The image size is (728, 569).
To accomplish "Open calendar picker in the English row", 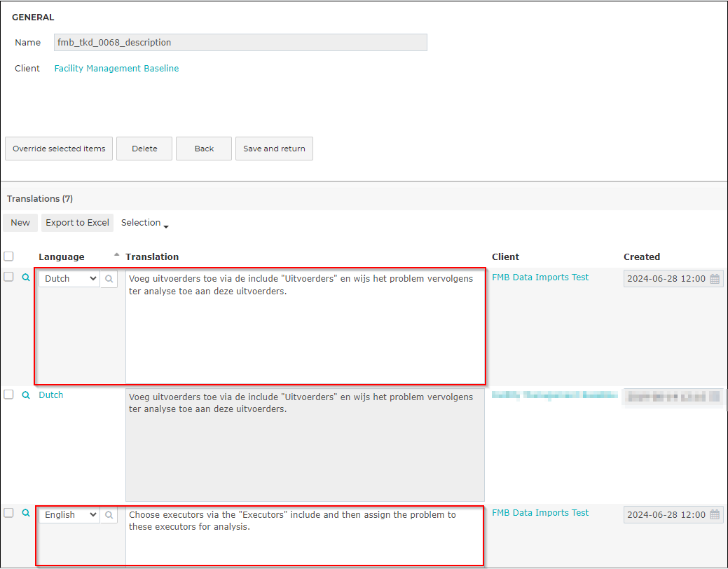I will [x=715, y=514].
